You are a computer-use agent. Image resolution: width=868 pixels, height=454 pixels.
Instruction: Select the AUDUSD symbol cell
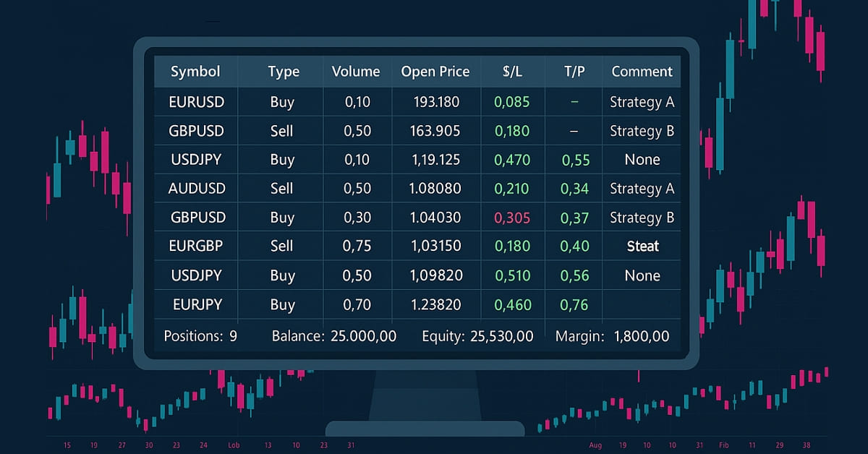(197, 189)
